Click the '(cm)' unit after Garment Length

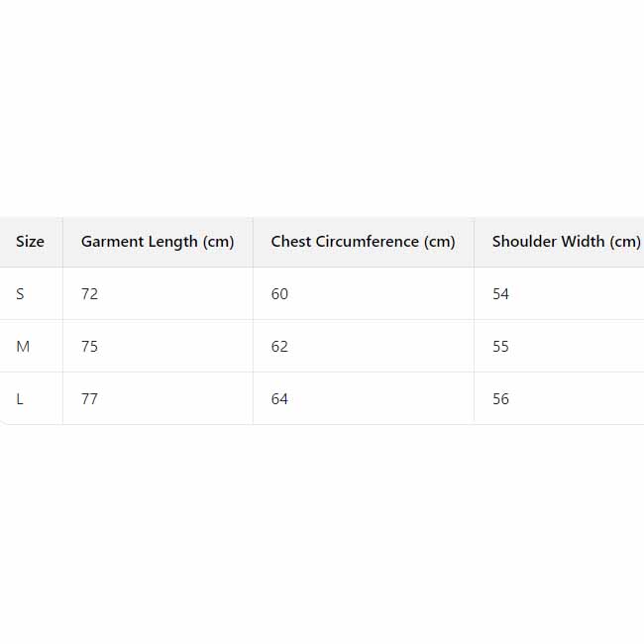[218, 242]
